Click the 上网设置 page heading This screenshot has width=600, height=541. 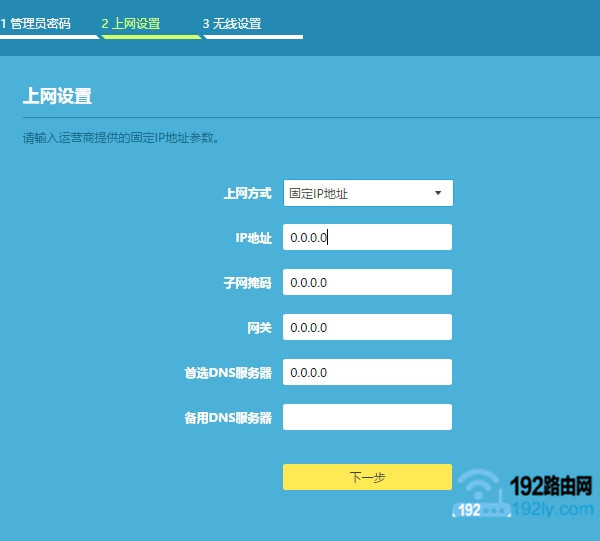pyautogui.click(x=57, y=97)
